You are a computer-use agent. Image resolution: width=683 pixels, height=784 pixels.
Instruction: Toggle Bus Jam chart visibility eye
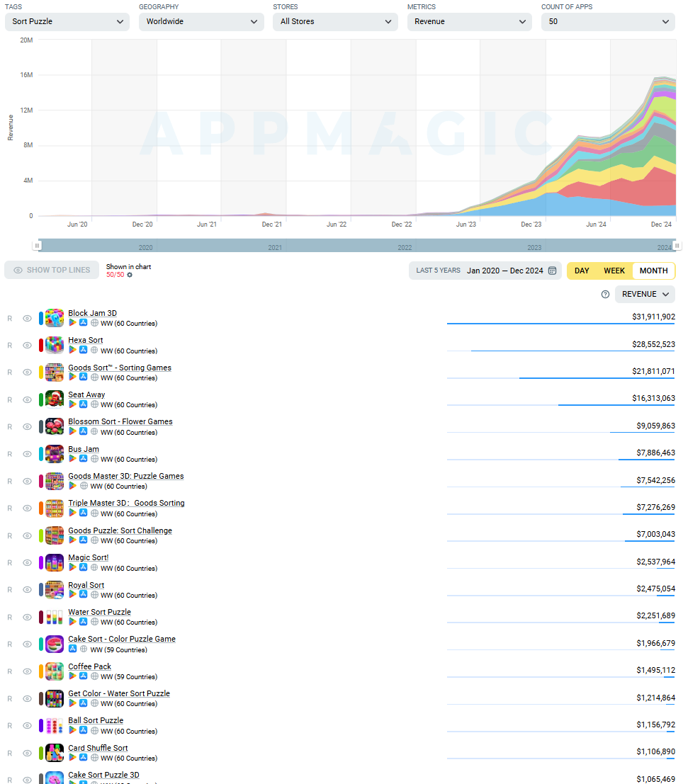coord(28,454)
